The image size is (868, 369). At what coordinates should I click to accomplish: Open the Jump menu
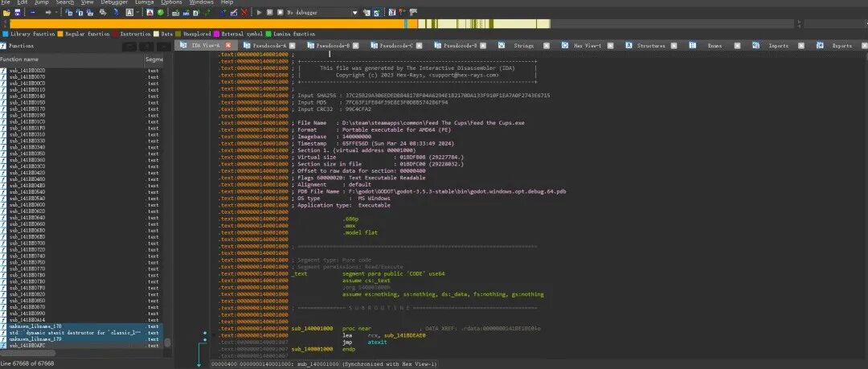coord(42,2)
